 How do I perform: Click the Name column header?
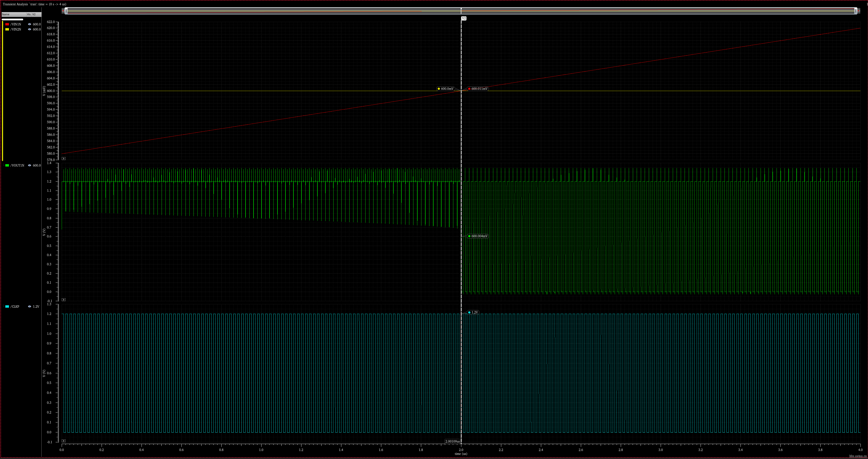coord(14,15)
